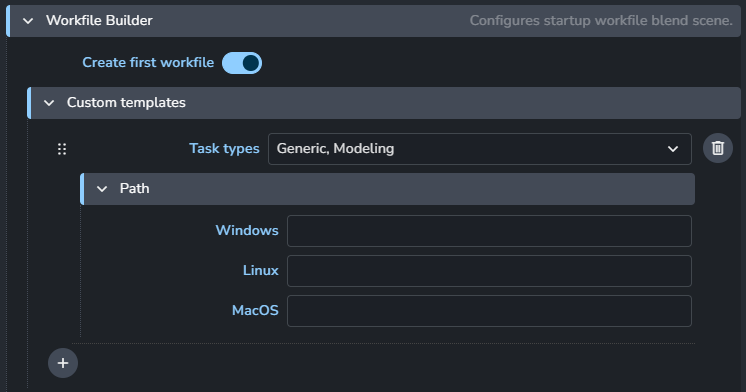Toggle Create first workfile switch
Image resolution: width=746 pixels, height=392 pixels.
[x=242, y=63]
